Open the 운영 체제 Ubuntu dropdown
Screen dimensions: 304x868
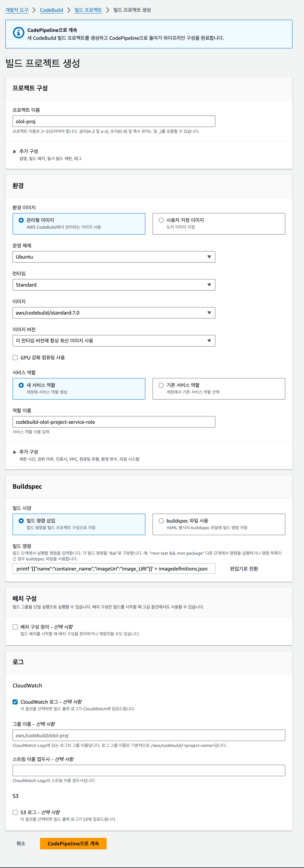point(114,257)
